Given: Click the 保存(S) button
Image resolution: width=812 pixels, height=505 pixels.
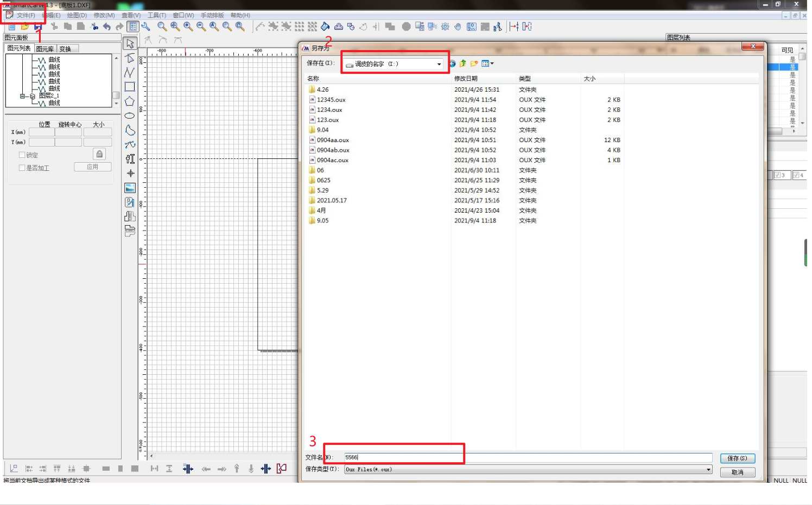Looking at the screenshot, I should (737, 458).
